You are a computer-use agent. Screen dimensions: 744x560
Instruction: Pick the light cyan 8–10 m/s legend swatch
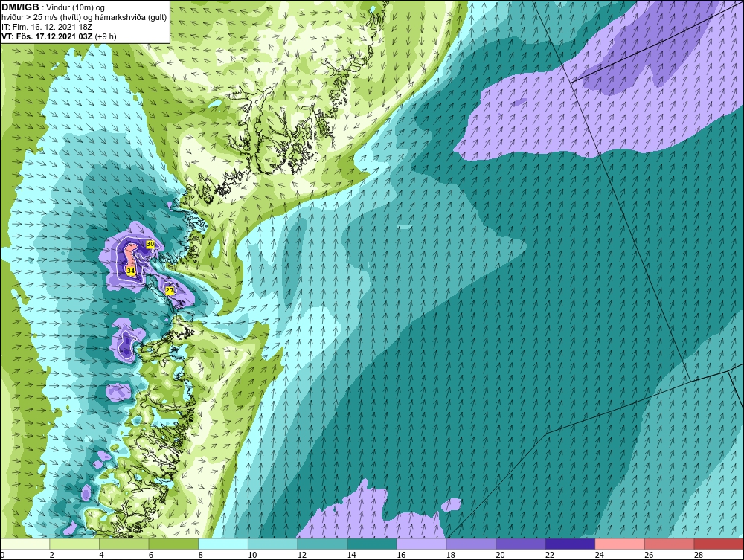[223, 544]
